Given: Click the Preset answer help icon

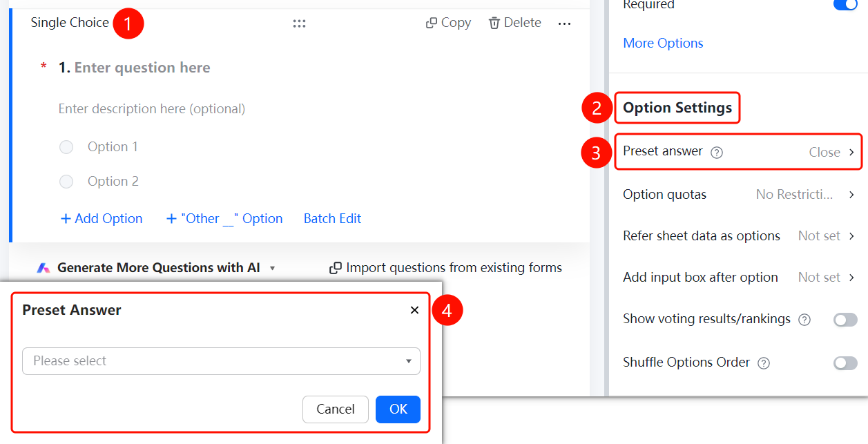Looking at the screenshot, I should coord(717,153).
